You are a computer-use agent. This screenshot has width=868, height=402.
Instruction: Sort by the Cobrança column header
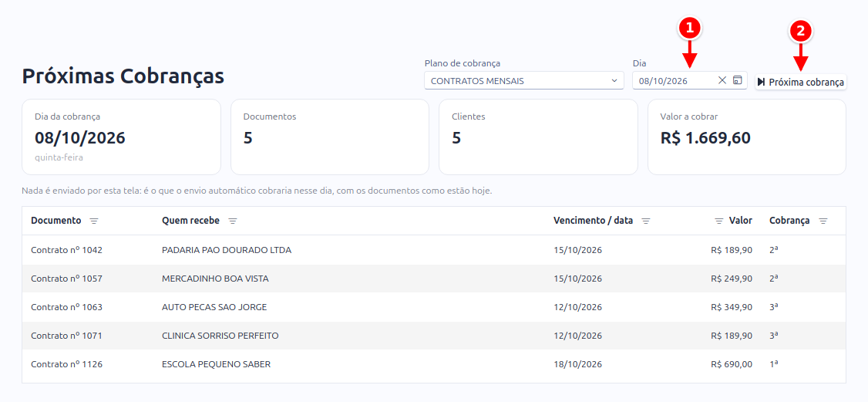pyautogui.click(x=789, y=221)
